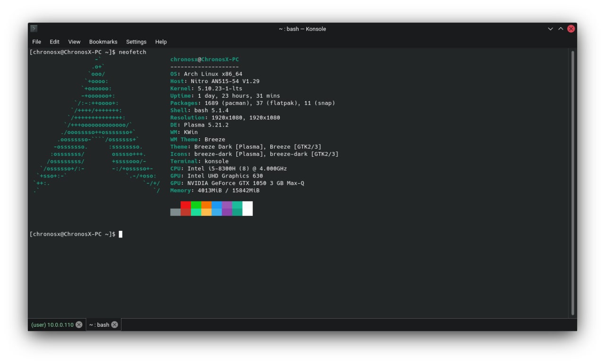
Task: Click the GPU NVIDIA GeForce GTX 1050 line
Action: (x=237, y=183)
